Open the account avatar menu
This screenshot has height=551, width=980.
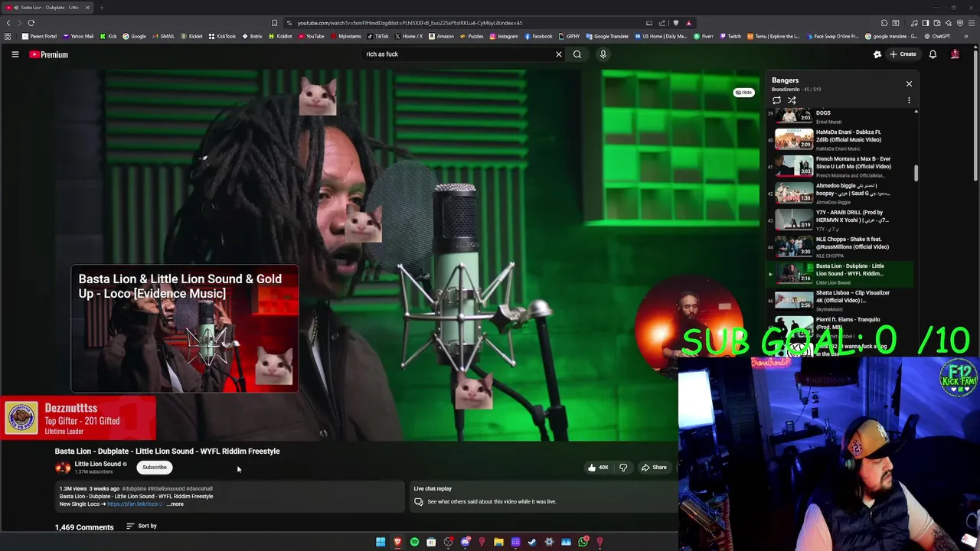955,54
